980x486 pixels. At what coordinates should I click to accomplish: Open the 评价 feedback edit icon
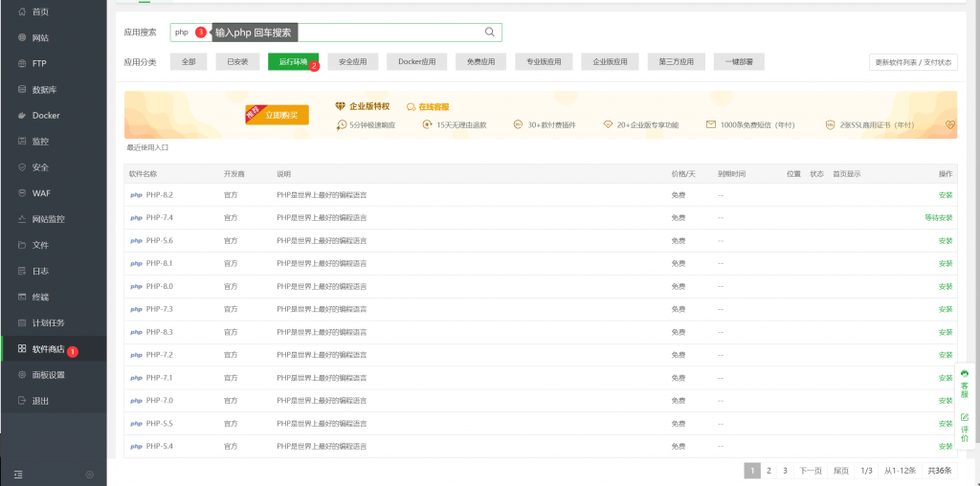(x=965, y=417)
